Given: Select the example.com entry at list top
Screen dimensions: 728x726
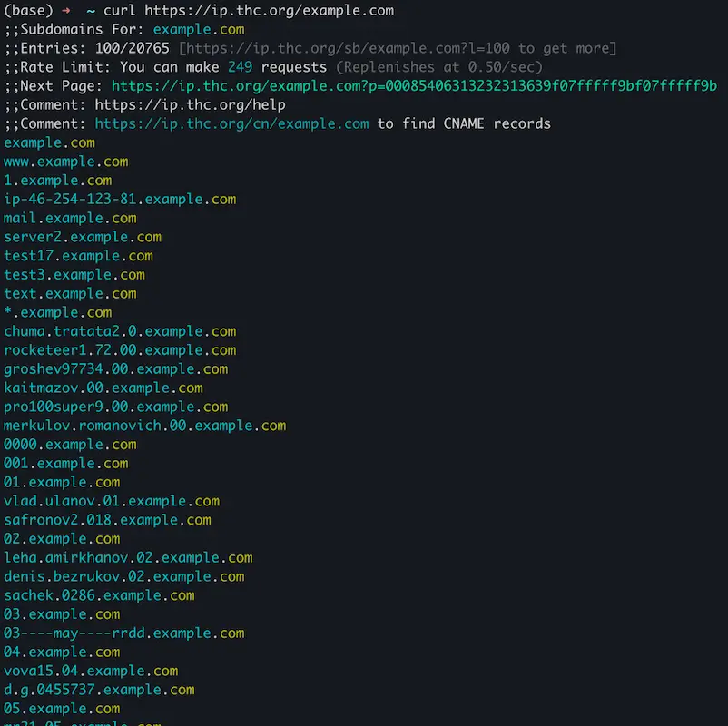Looking at the screenshot, I should click(49, 142).
